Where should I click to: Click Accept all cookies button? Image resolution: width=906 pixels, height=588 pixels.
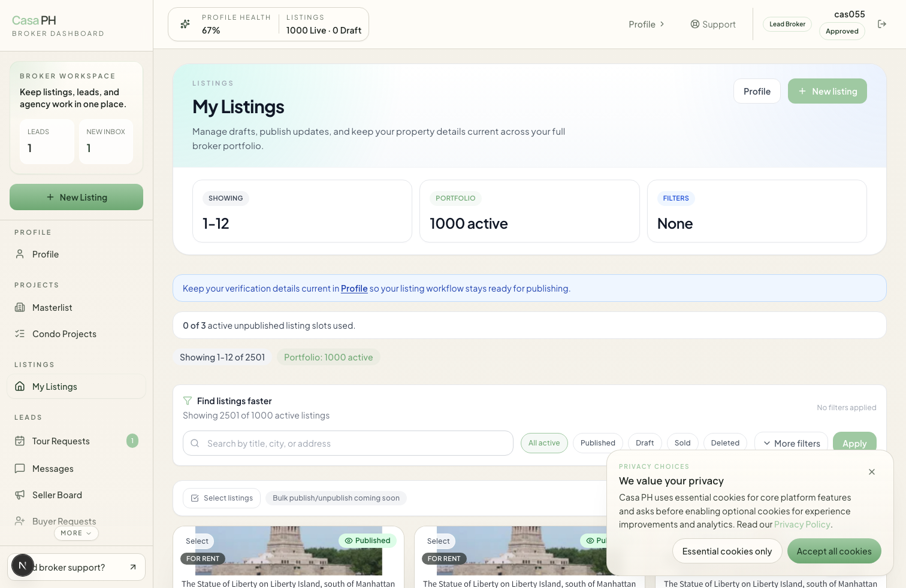834,551
